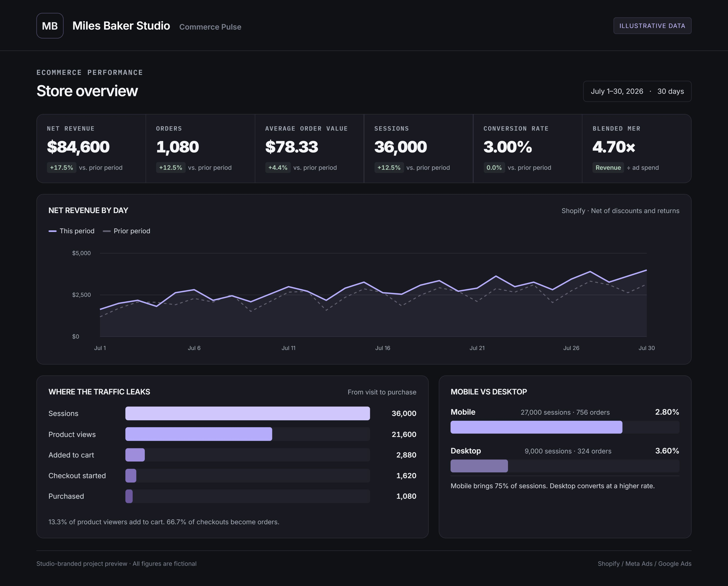Click the $2,500 y-axis label
This screenshot has width=728, height=586.
click(x=81, y=295)
